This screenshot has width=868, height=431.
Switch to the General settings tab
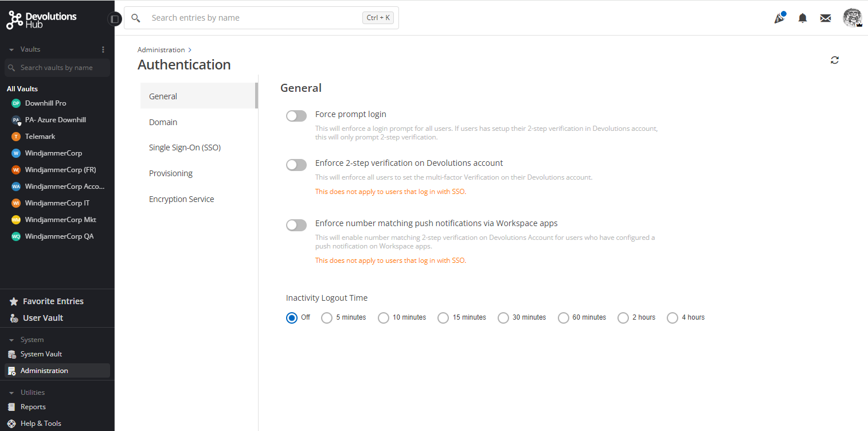tap(199, 96)
